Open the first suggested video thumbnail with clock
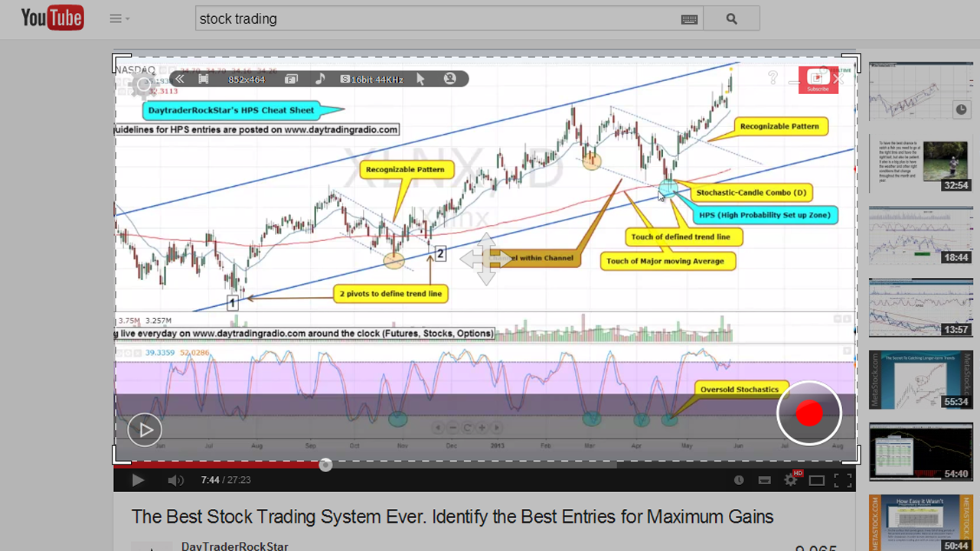This screenshot has height=551, width=980. click(921, 90)
